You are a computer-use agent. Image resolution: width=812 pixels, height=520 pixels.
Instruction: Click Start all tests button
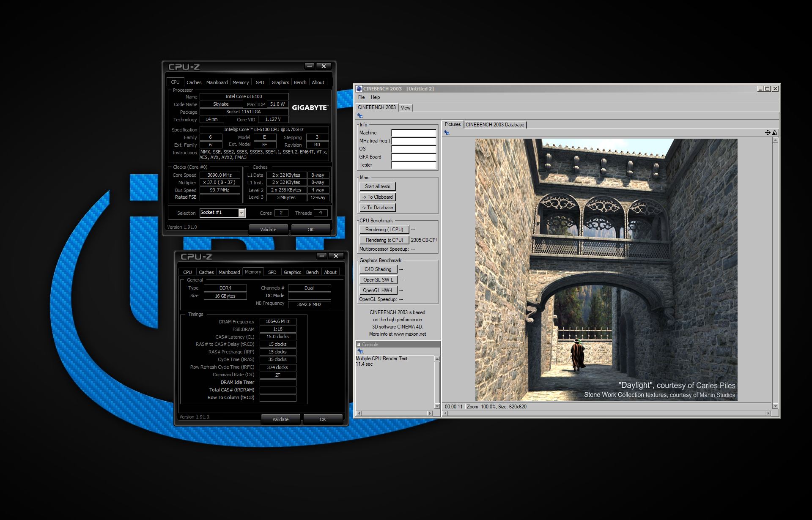(378, 186)
